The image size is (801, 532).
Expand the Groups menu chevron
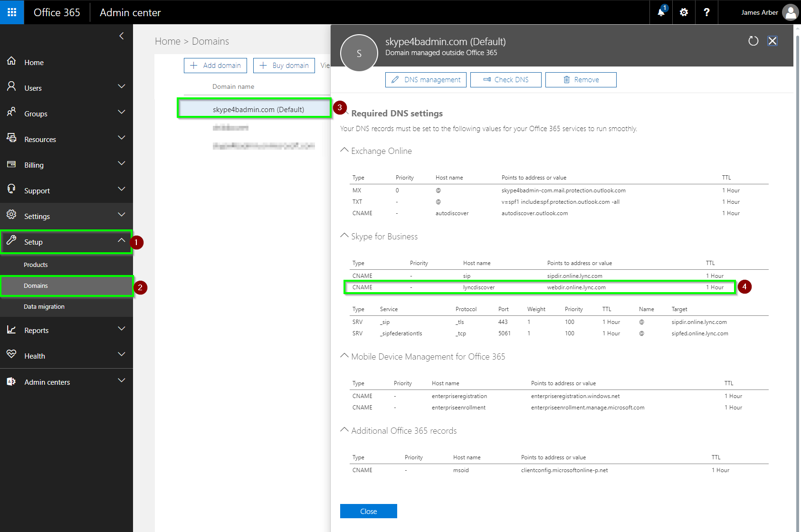[122, 113]
